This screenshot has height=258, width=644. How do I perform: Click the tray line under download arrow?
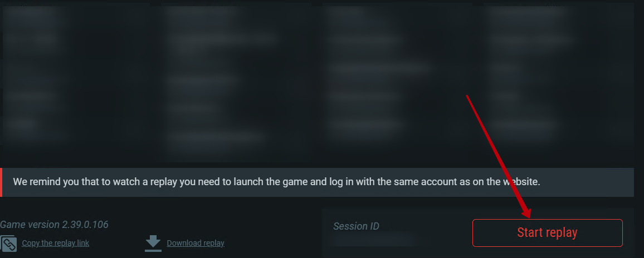point(153,250)
